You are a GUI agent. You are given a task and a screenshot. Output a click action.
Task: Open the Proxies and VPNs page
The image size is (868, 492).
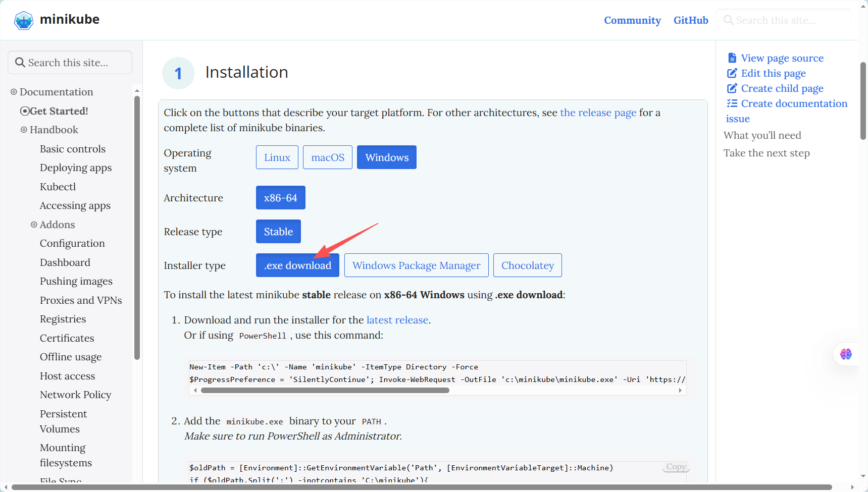pyautogui.click(x=81, y=300)
